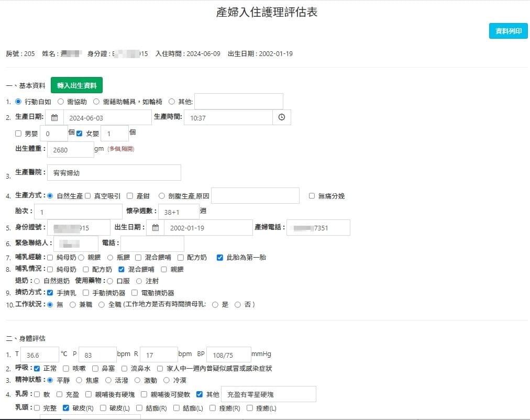Focus the 出生體重 input field
Viewport: 530px width, 420px height.
(x=71, y=150)
